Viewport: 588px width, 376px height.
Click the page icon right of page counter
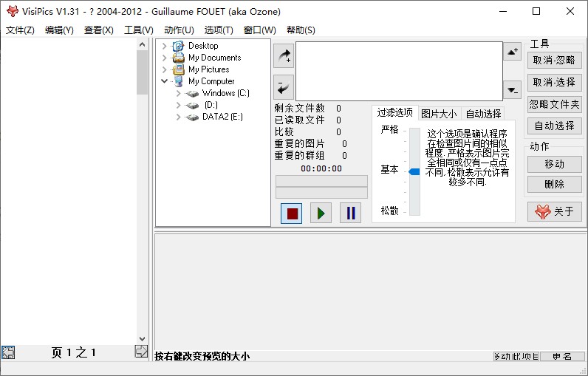(x=141, y=352)
